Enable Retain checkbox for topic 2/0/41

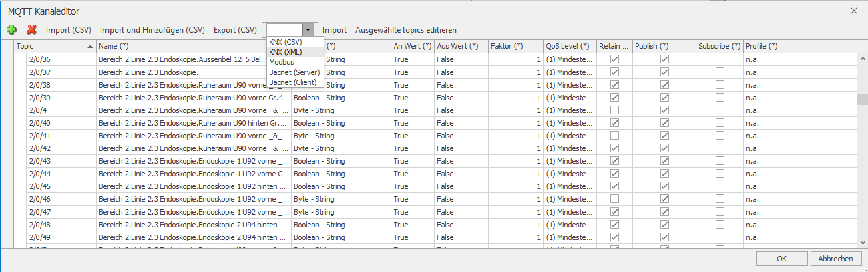(x=614, y=136)
